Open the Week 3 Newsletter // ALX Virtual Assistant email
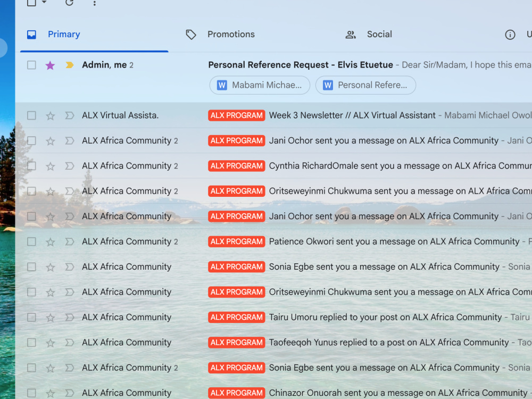 point(352,115)
